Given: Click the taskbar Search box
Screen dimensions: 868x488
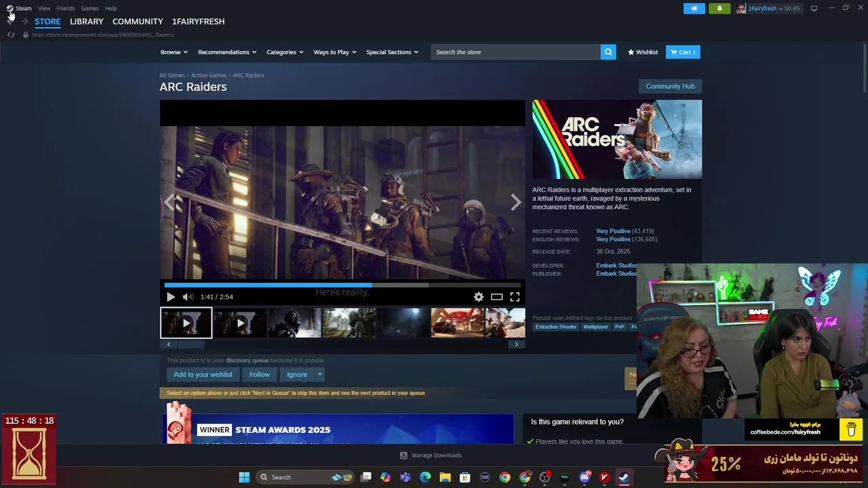Looking at the screenshot, I should pyautogui.click(x=305, y=477).
